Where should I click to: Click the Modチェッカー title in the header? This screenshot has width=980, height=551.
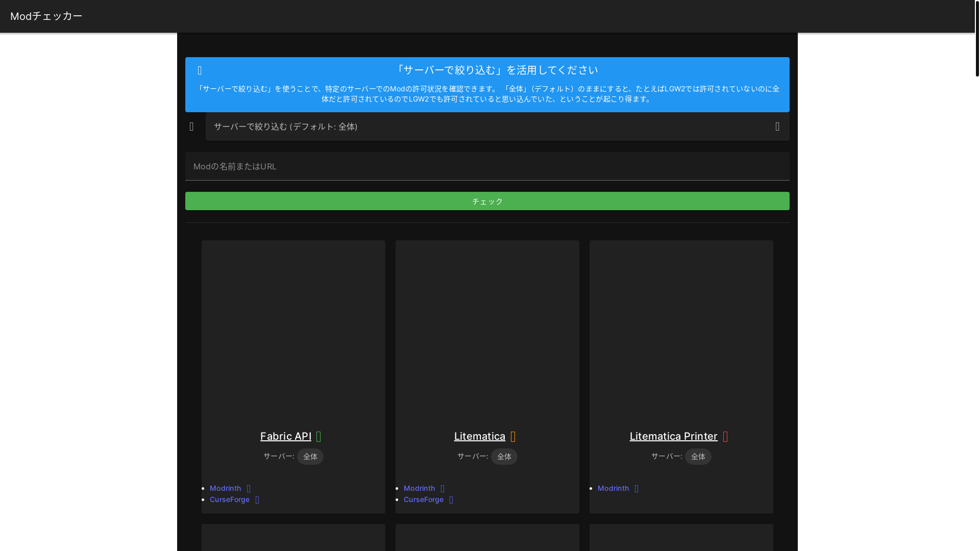pyautogui.click(x=46, y=16)
